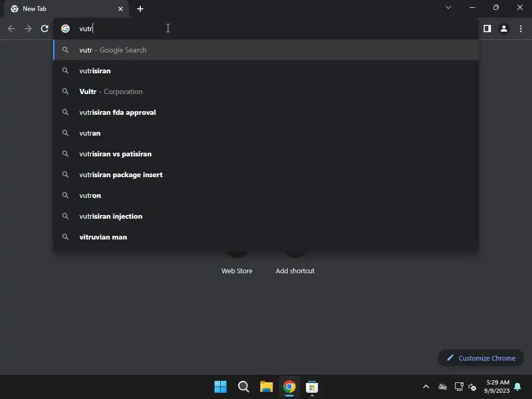Pick the 'vitruvian man' suggestion

[266, 237]
